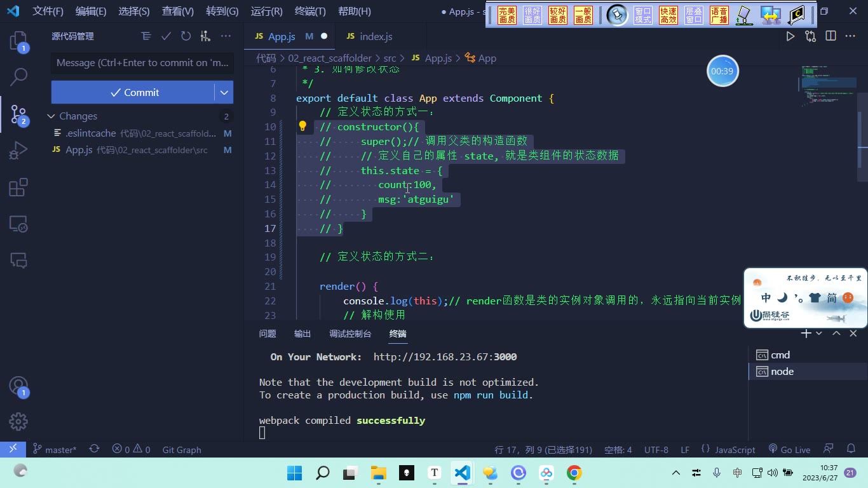868x488 pixels.
Task: Toggle Go Live server in status bar
Action: 789,449
